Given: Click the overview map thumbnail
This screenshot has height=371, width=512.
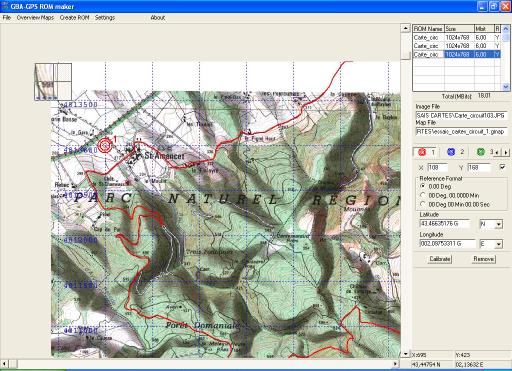Looking at the screenshot, I should (x=53, y=82).
